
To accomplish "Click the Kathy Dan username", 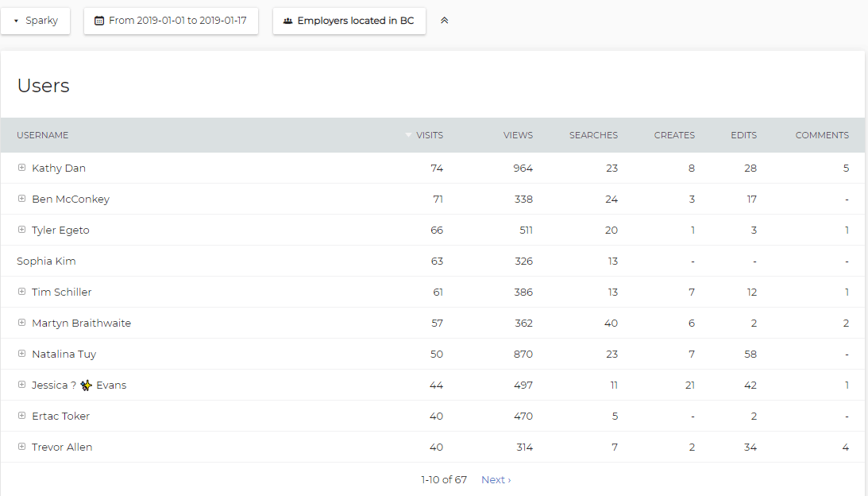I will click(x=59, y=168).
